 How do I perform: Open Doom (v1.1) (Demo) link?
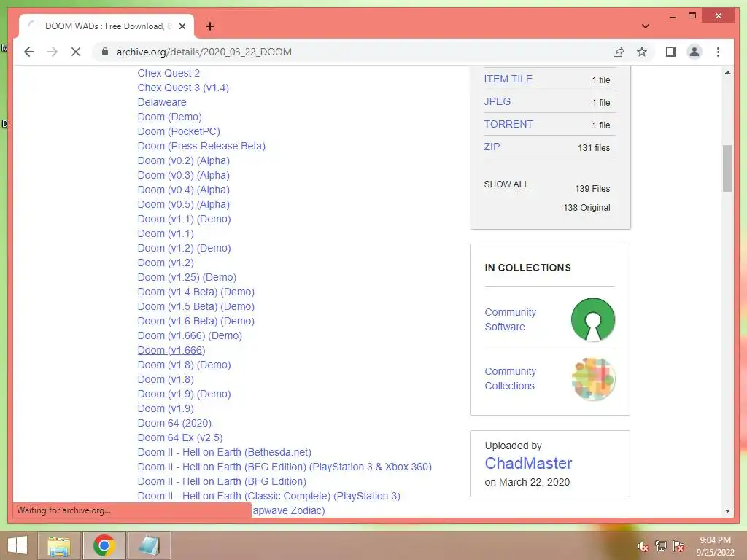[185, 219]
